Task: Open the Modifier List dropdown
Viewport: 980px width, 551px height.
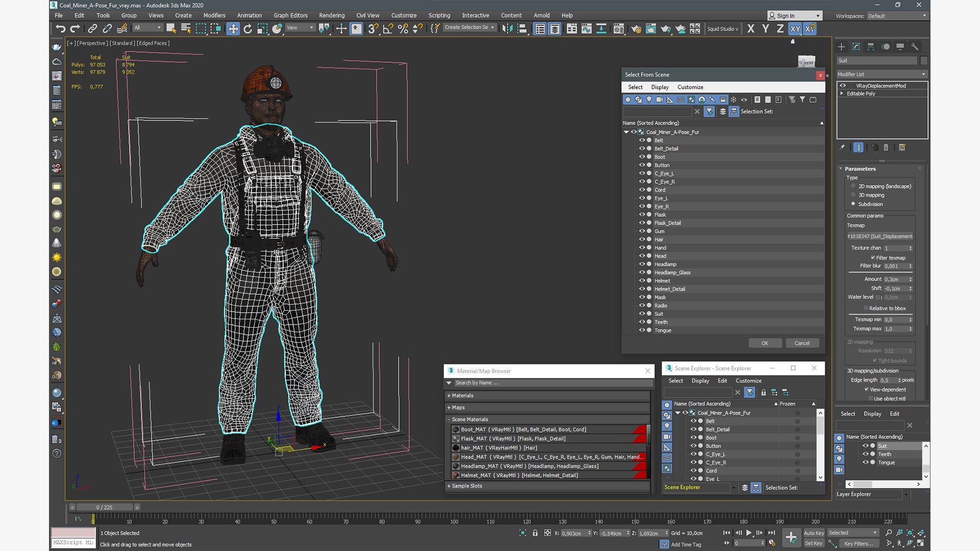Action: [882, 74]
